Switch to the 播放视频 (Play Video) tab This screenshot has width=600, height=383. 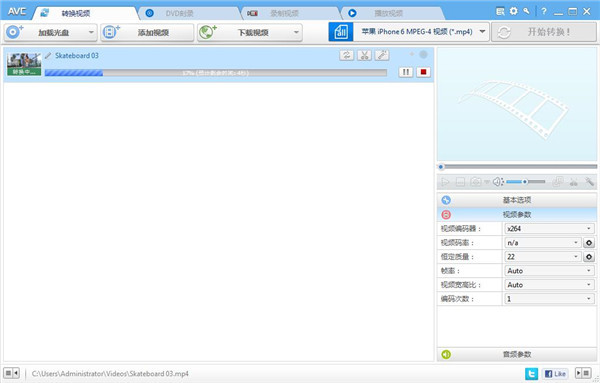(x=393, y=13)
